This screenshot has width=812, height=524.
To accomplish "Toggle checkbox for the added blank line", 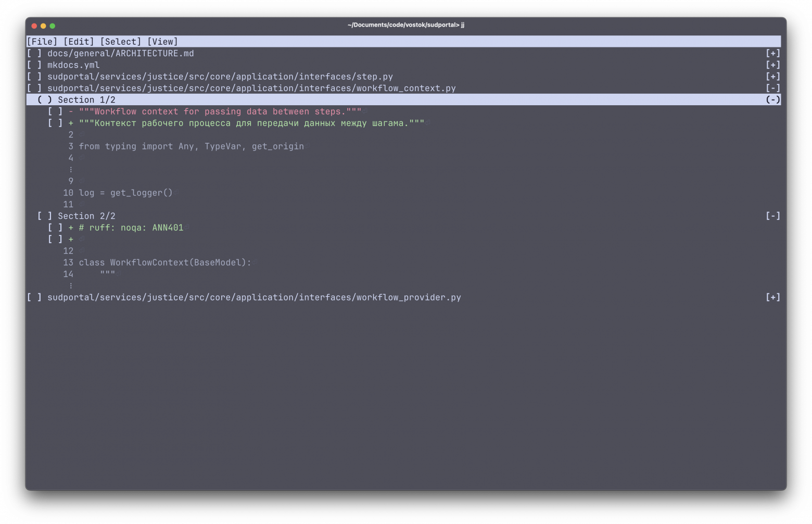I will coord(55,239).
